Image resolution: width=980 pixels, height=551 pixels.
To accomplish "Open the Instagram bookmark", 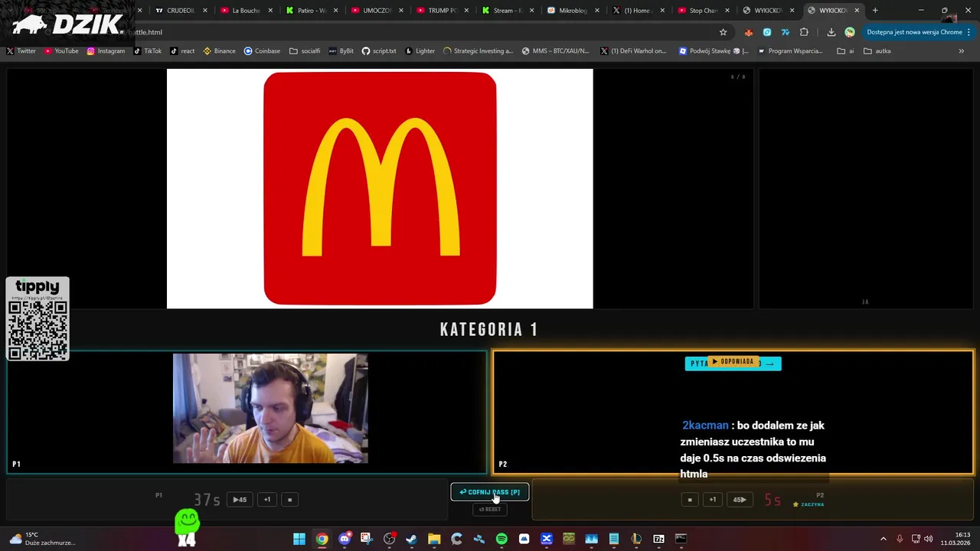I will (x=106, y=51).
